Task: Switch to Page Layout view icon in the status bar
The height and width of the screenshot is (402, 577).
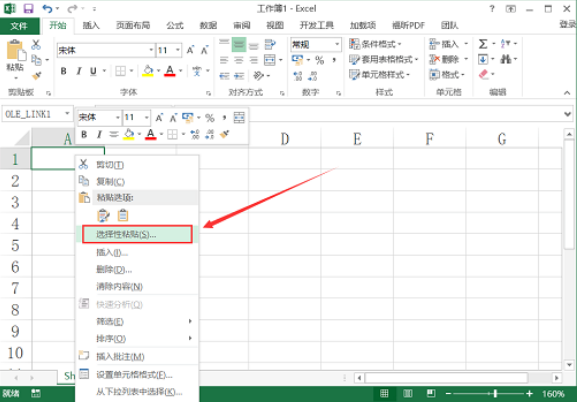Action: tap(408, 394)
